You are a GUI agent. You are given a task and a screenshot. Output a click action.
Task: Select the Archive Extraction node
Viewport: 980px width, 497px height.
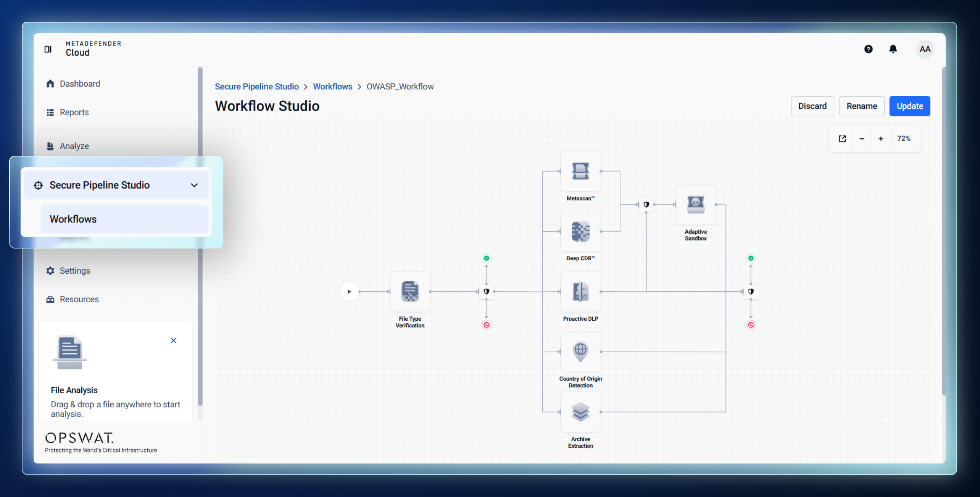pos(580,412)
